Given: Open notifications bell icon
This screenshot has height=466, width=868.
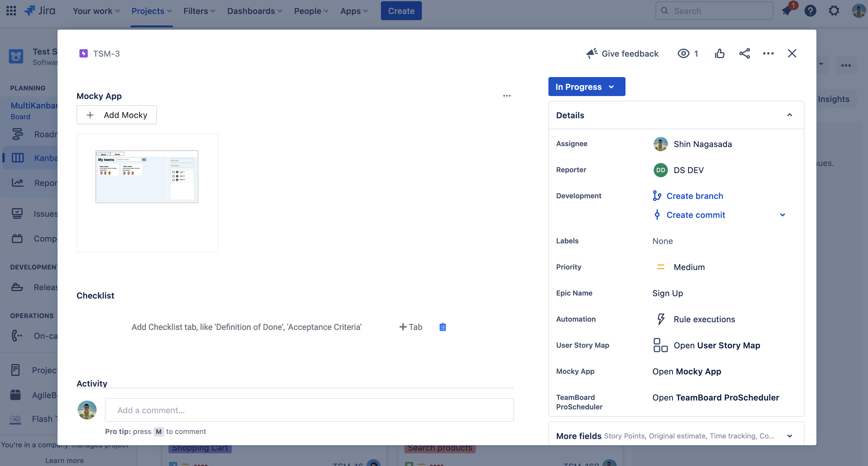Looking at the screenshot, I should coord(787,11).
